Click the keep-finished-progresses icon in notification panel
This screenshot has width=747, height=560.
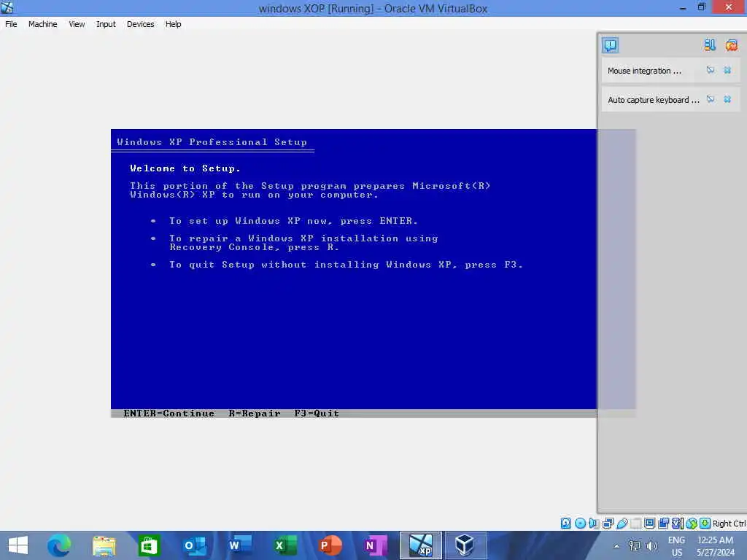tap(710, 45)
